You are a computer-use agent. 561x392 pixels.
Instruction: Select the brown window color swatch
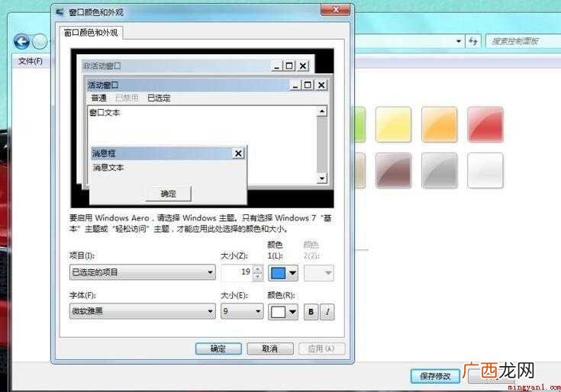(x=393, y=170)
